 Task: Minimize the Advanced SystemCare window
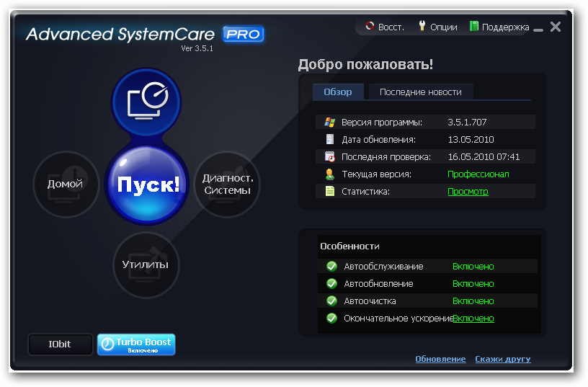(x=538, y=30)
